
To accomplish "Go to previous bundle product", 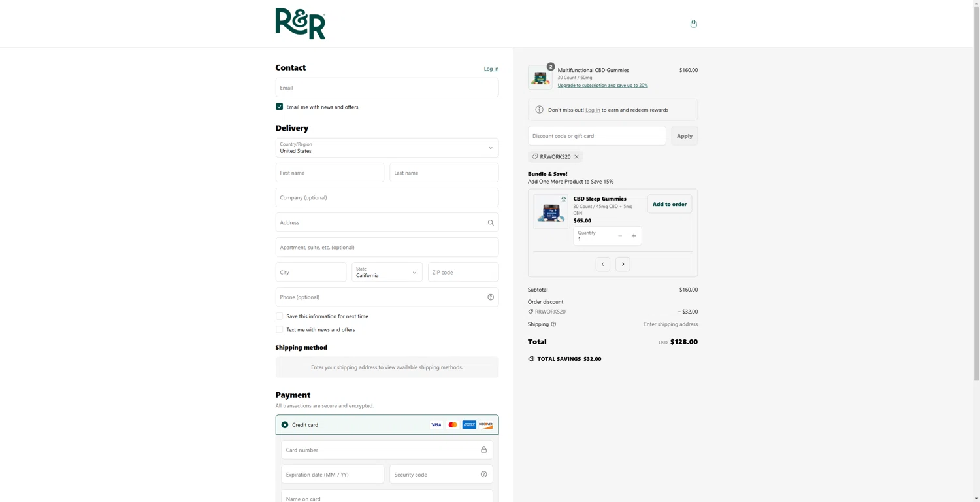I will [x=602, y=264].
